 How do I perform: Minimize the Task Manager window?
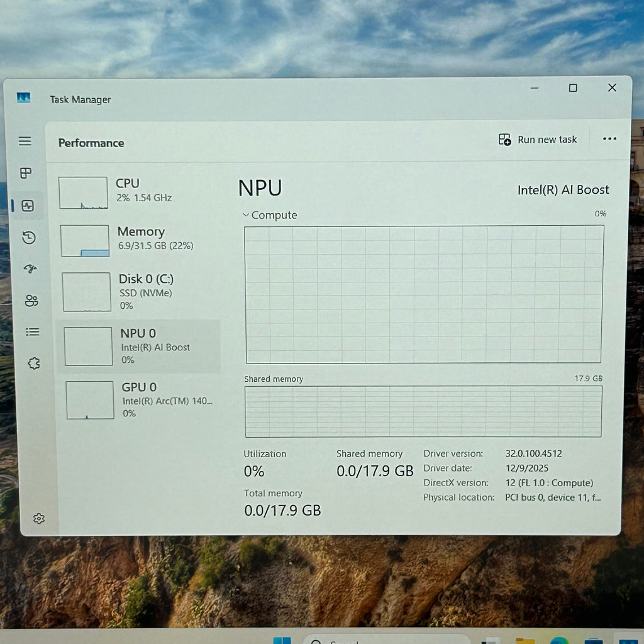[x=535, y=88]
